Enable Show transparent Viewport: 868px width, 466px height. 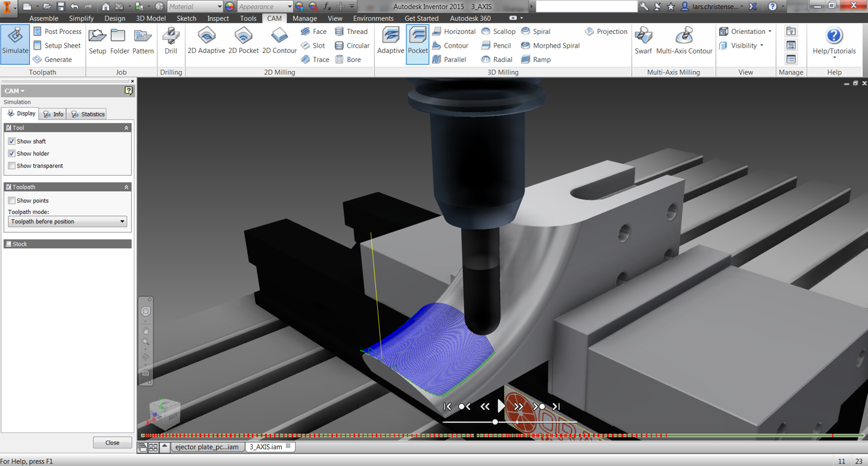pos(12,166)
